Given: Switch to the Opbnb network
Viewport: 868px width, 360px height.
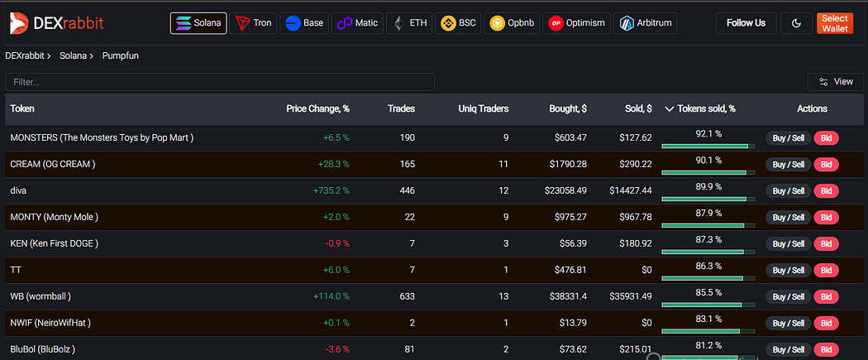Looking at the screenshot, I should [512, 23].
